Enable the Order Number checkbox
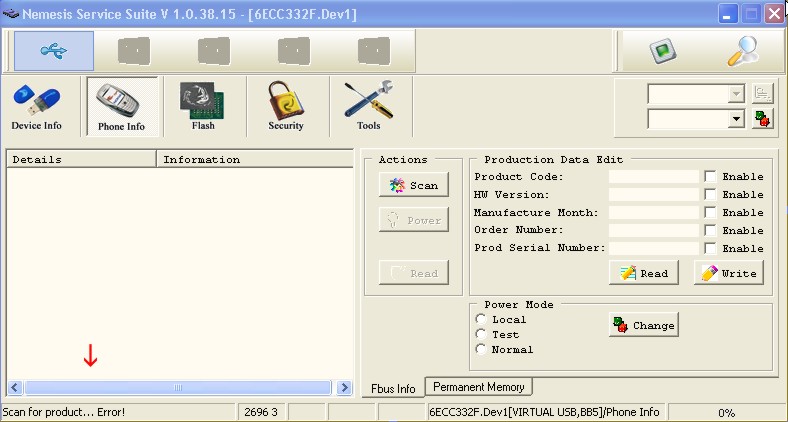 (x=710, y=231)
